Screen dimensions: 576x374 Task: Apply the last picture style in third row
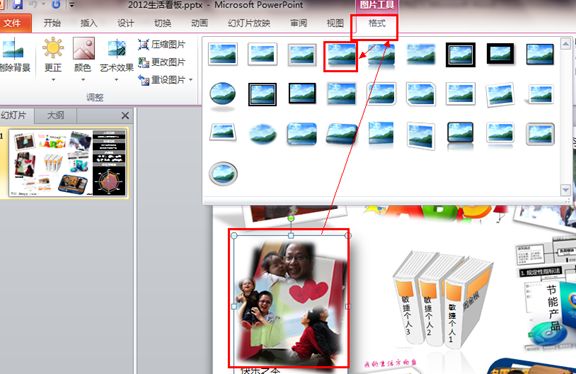click(x=540, y=134)
